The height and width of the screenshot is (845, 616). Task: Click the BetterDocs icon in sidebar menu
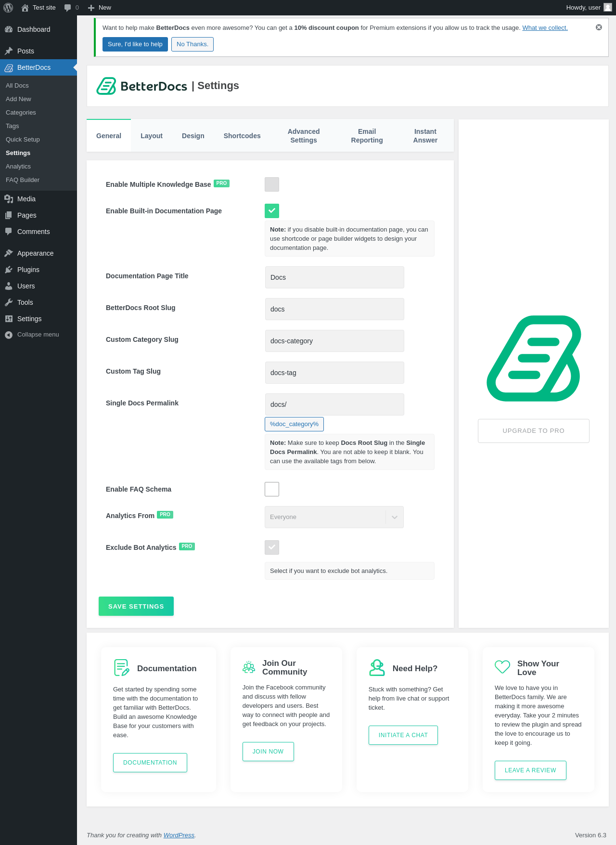click(x=9, y=67)
